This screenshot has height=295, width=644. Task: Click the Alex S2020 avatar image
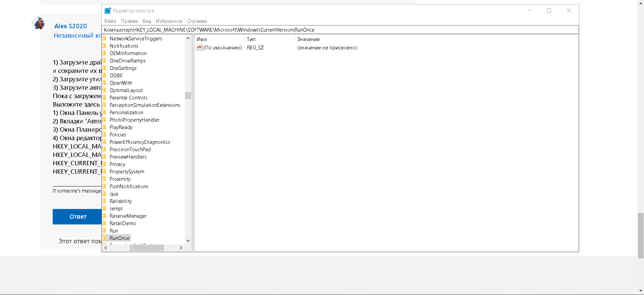39,24
